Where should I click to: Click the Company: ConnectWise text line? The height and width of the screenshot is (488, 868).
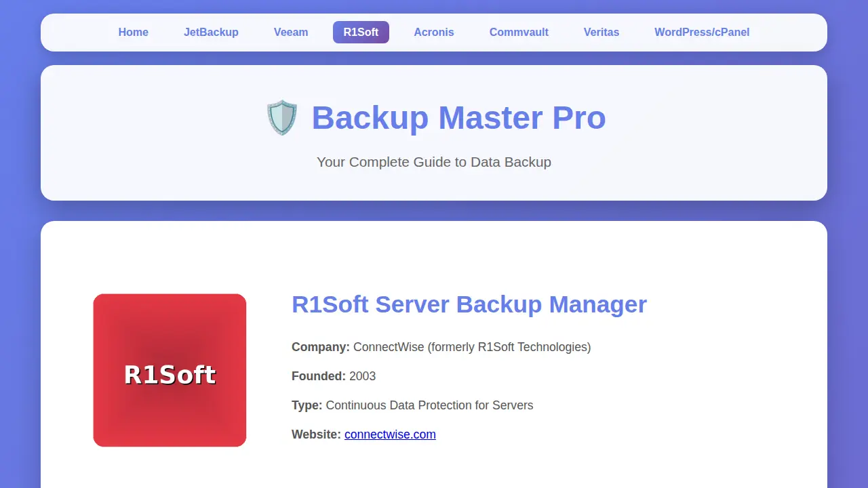441,347
